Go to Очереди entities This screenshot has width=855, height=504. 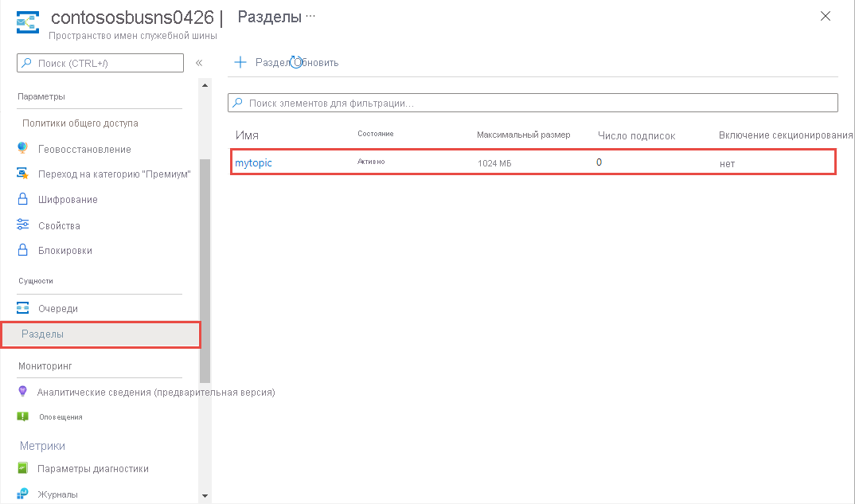[x=58, y=309]
